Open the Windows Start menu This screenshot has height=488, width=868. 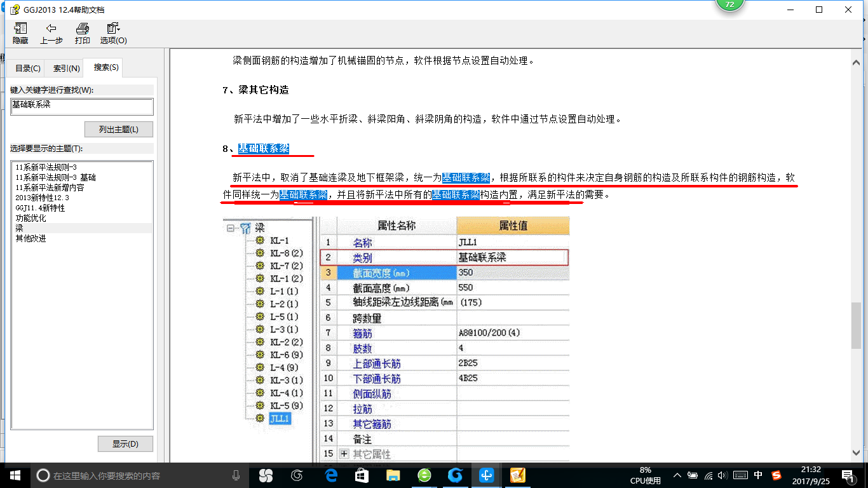[15, 475]
